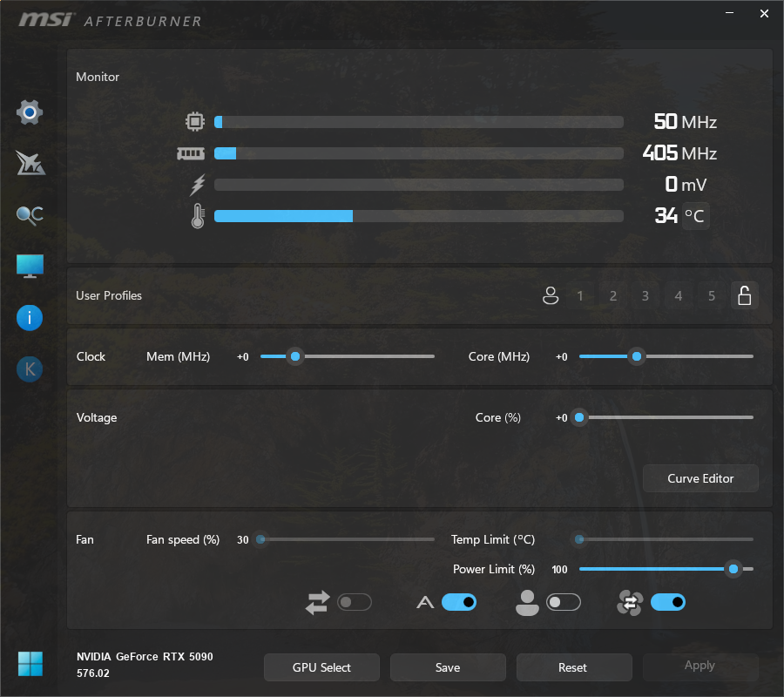Click the user profile person icon
Viewport: 784px width, 697px height.
coord(550,296)
